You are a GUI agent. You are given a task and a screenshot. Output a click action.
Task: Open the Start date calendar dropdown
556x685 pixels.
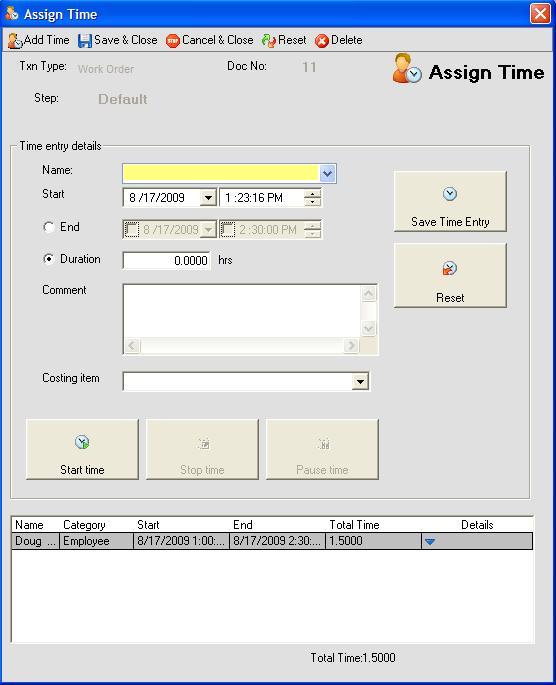tap(208, 198)
